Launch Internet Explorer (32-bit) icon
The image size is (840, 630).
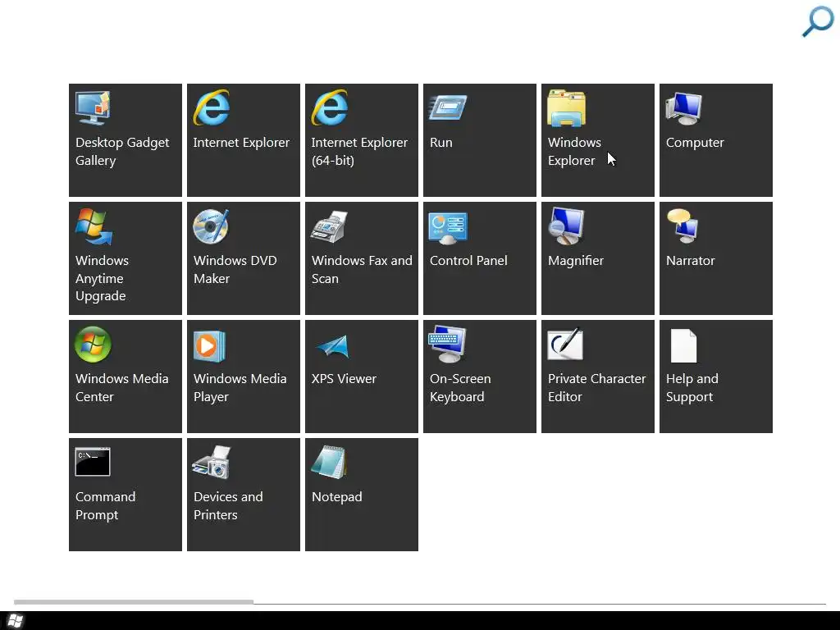(x=212, y=107)
